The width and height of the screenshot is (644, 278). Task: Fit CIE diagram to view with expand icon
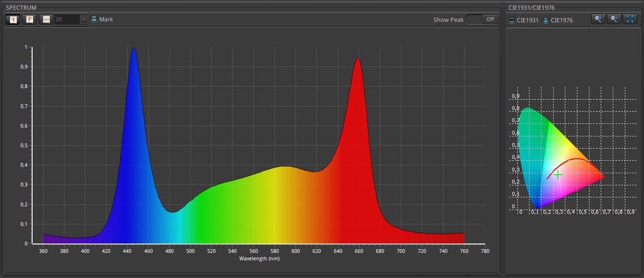click(630, 19)
